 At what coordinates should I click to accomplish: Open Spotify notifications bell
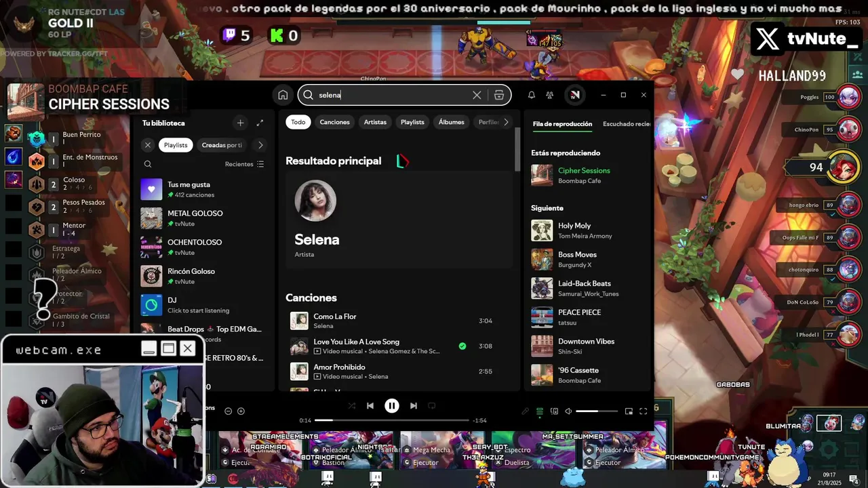point(532,95)
